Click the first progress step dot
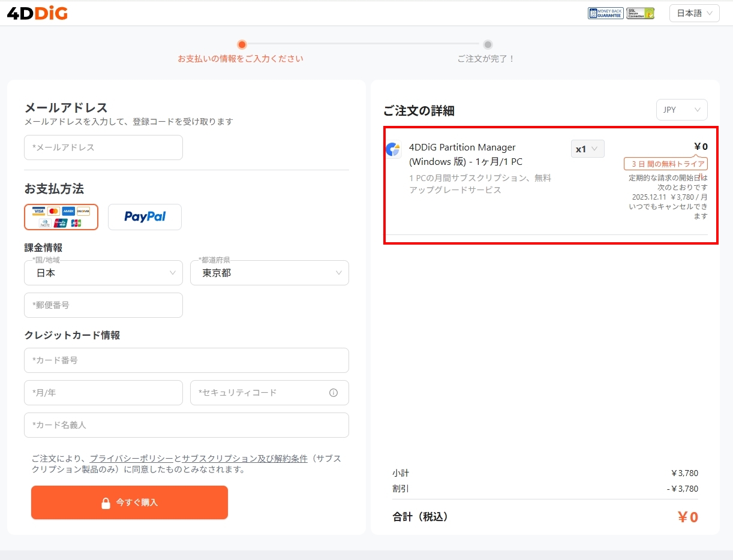The image size is (733, 560). (242, 44)
